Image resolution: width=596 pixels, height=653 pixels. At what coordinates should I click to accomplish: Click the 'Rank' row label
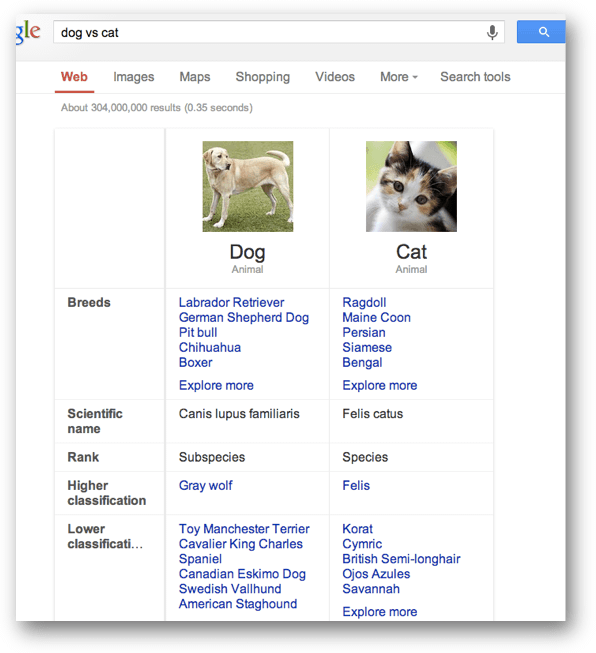(x=83, y=457)
